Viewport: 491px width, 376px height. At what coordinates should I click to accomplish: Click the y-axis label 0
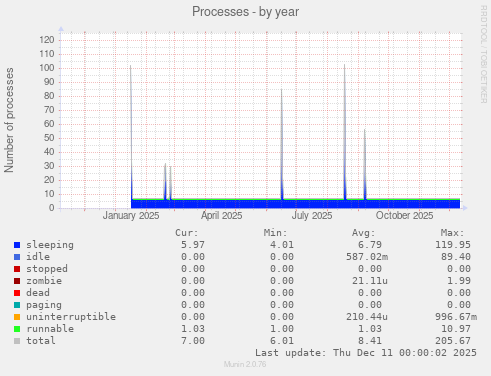51,208
